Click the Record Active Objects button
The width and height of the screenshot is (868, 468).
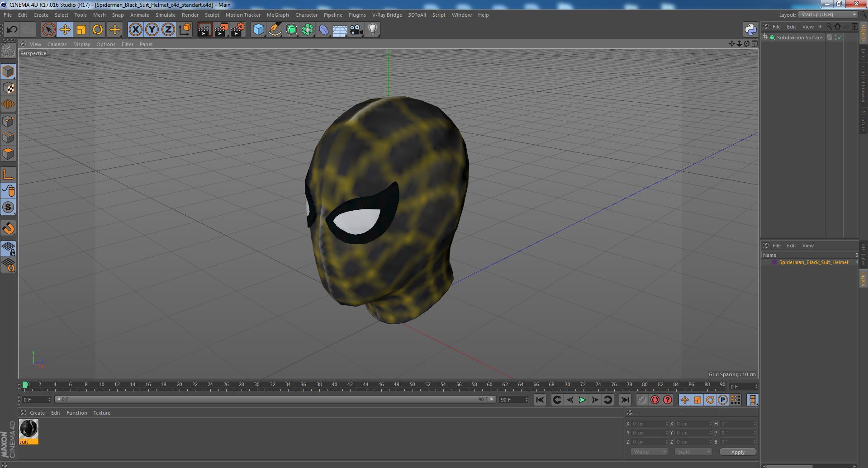[642, 400]
